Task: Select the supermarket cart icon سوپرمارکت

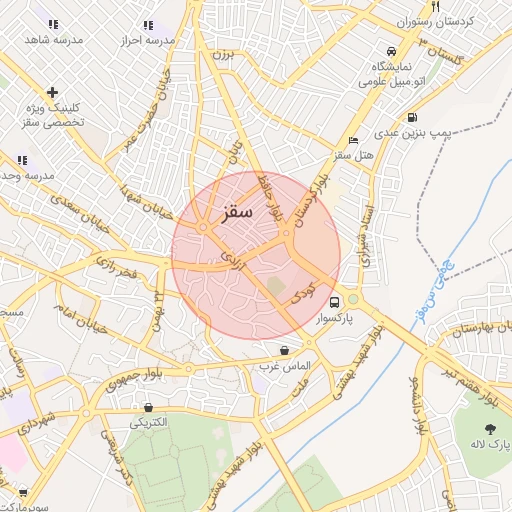Action: (23, 493)
